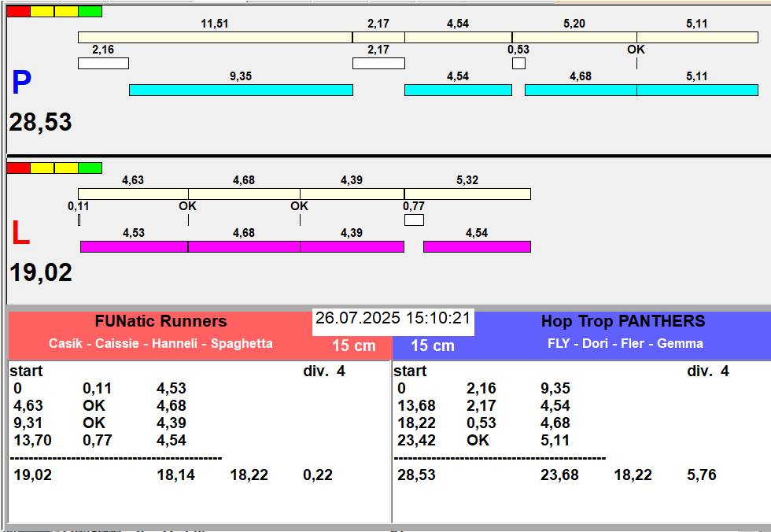
Task: Click the white 2,16 box in lane P
Action: point(103,64)
